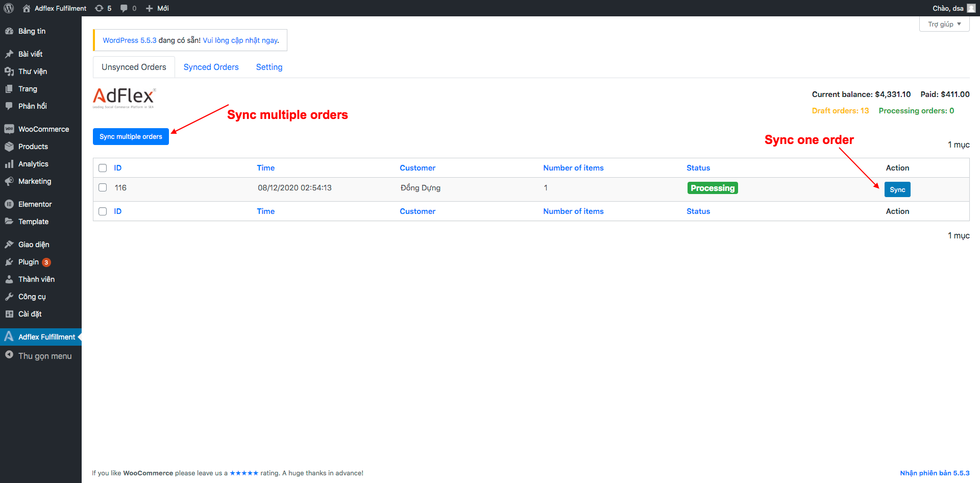
Task: Click the Bảng tin dashboard icon
Action: point(9,31)
